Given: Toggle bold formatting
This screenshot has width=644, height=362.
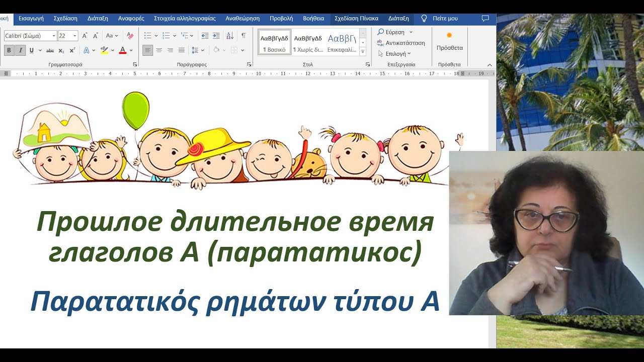Looking at the screenshot, I should coord(9,50).
